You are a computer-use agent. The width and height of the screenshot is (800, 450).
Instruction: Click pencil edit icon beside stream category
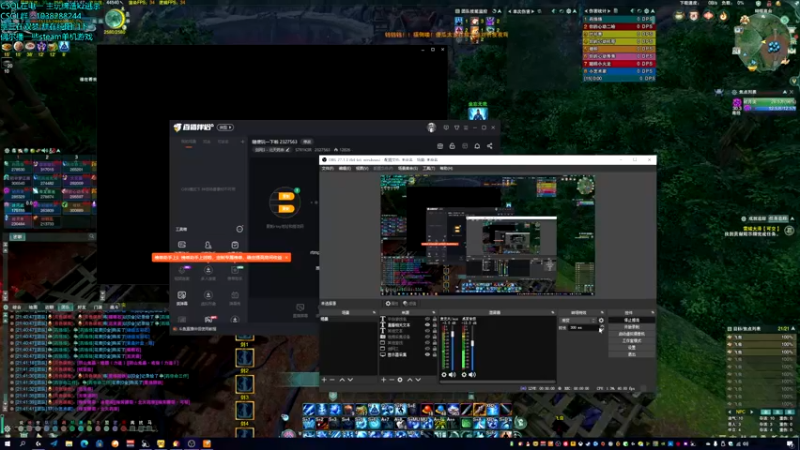point(287,150)
